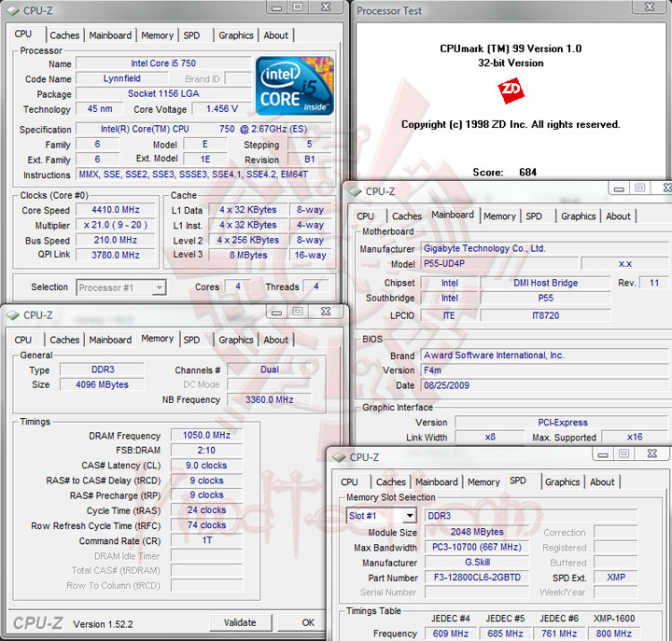The width and height of the screenshot is (672, 641).
Task: Click Manufacturer field Gigabyte Technology Co., Ltd.
Action: pos(545,248)
